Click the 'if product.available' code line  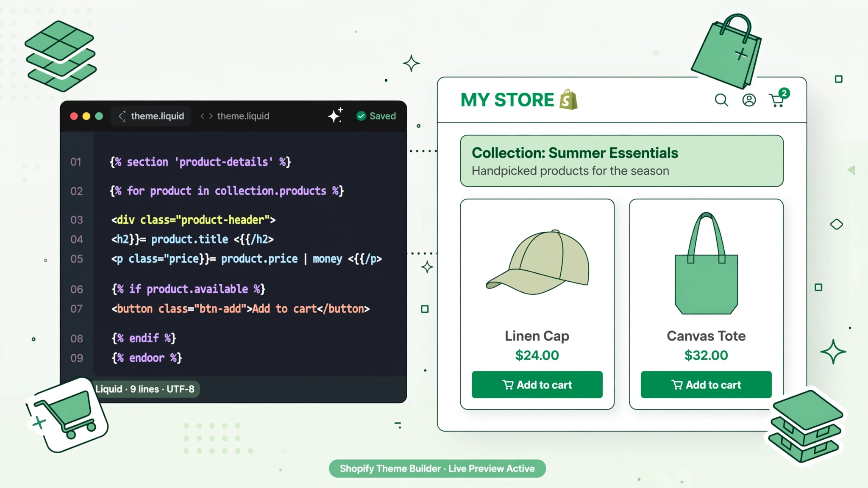point(189,289)
